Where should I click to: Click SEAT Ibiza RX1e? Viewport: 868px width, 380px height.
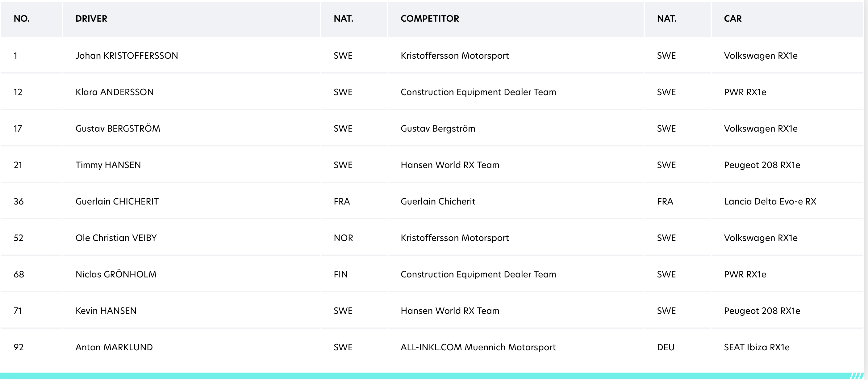[x=757, y=347]
